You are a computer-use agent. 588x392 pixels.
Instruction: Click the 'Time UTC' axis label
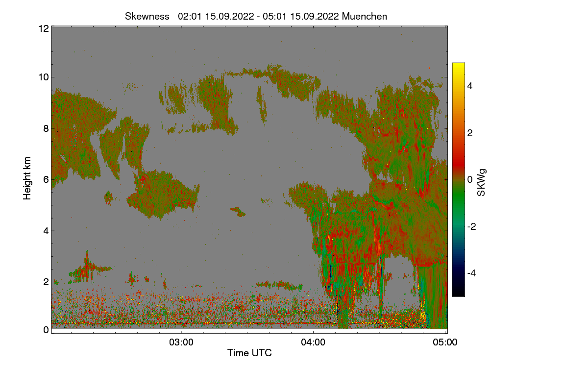249,353
